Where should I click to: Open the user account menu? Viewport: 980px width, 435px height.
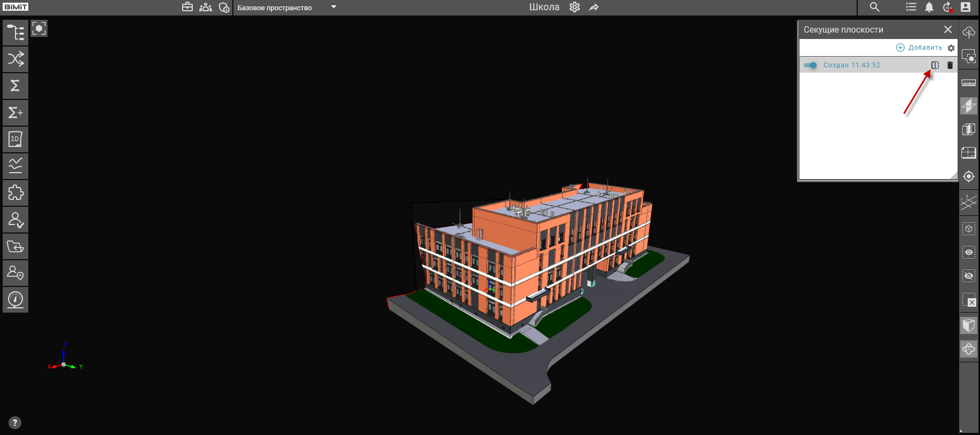click(x=965, y=7)
